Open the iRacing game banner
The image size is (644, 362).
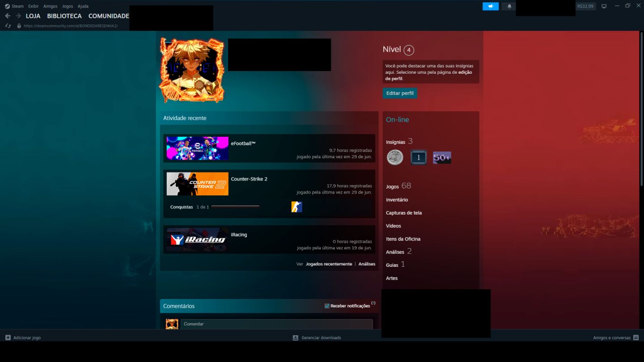click(x=197, y=240)
